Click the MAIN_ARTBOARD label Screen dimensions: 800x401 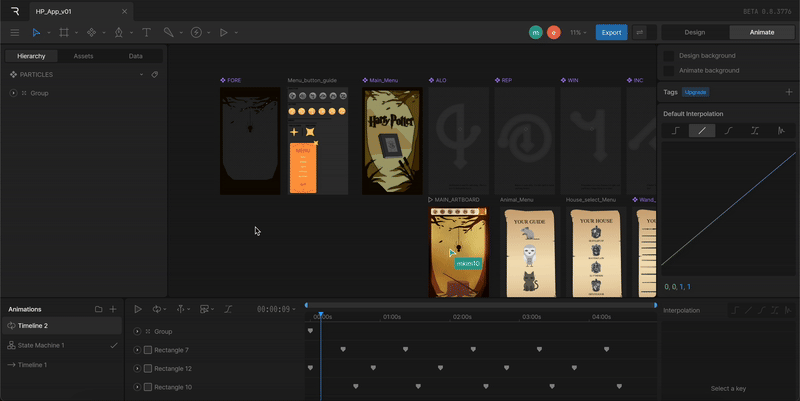tap(457, 200)
